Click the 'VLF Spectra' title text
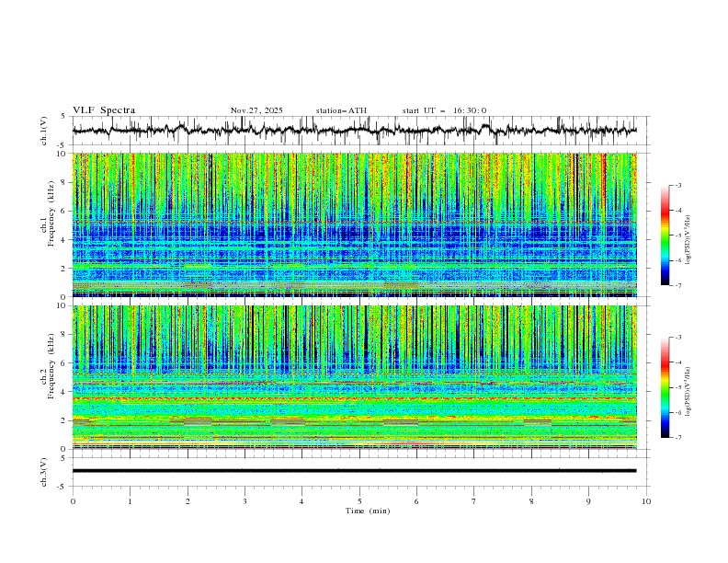Image resolution: width=728 pixels, height=563 pixels. pyautogui.click(x=104, y=110)
